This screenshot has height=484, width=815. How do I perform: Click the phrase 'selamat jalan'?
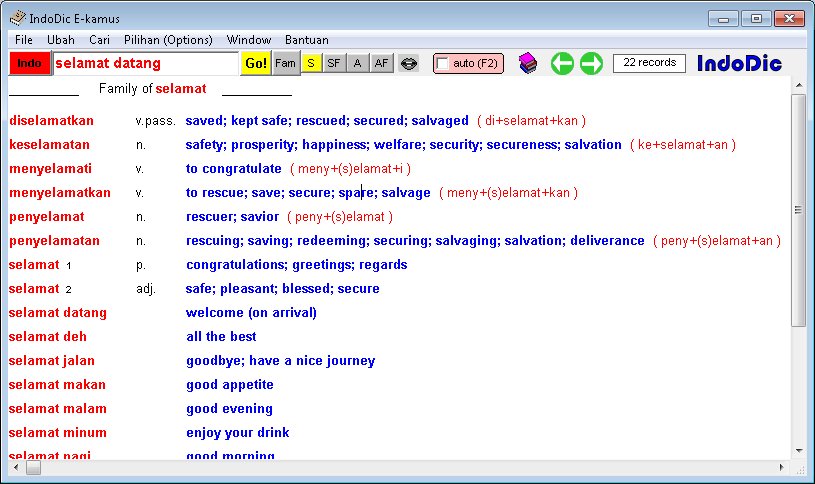51,361
